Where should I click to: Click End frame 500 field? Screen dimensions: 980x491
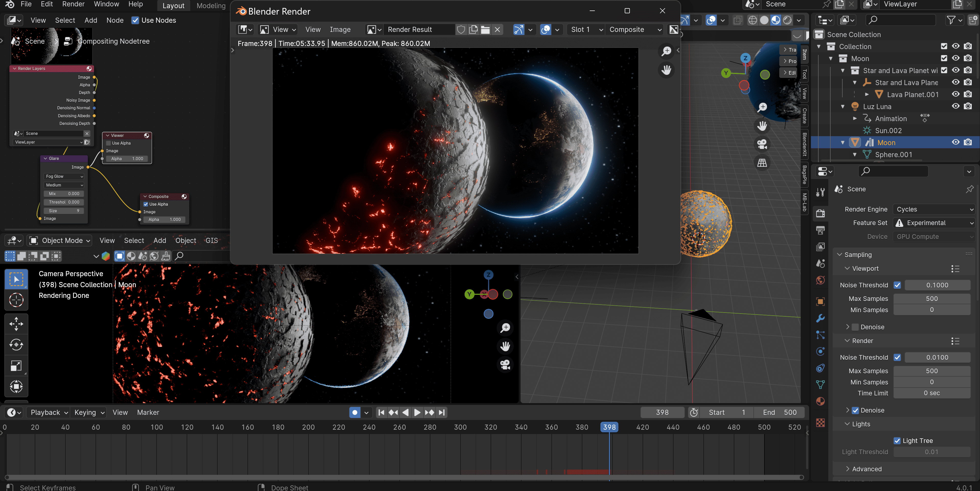pyautogui.click(x=780, y=412)
